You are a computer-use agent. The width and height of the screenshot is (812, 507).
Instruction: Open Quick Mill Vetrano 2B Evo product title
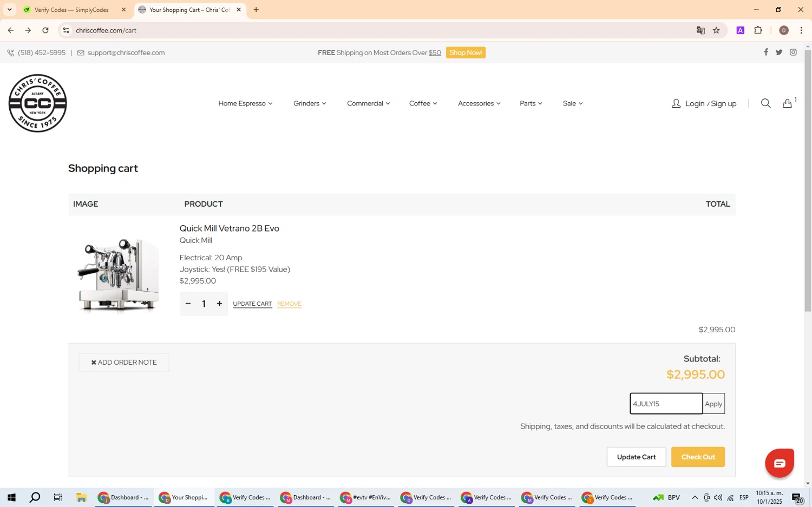coord(230,228)
